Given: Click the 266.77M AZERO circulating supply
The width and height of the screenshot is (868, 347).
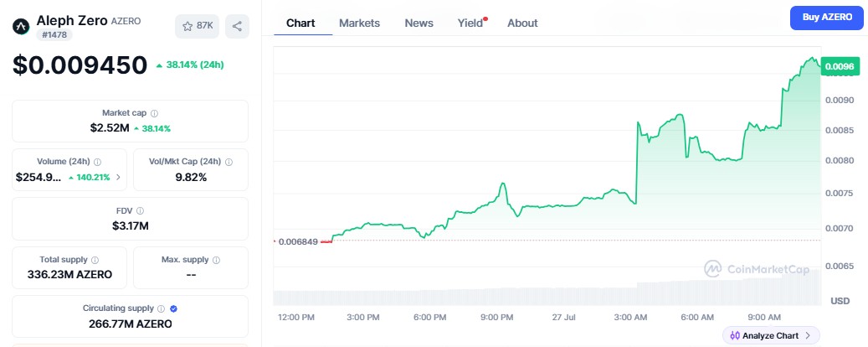Looking at the screenshot, I should click(130, 324).
